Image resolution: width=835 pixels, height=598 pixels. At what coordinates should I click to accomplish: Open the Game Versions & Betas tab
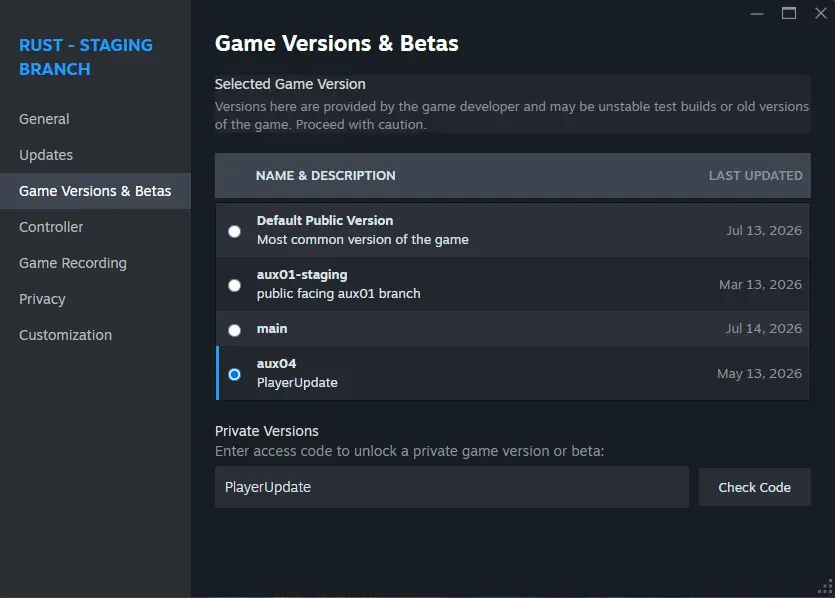point(95,191)
